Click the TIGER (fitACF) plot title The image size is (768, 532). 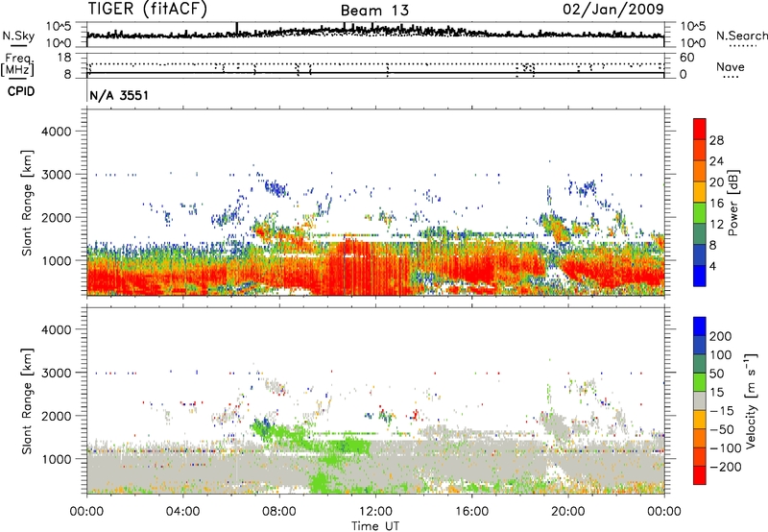point(148,9)
